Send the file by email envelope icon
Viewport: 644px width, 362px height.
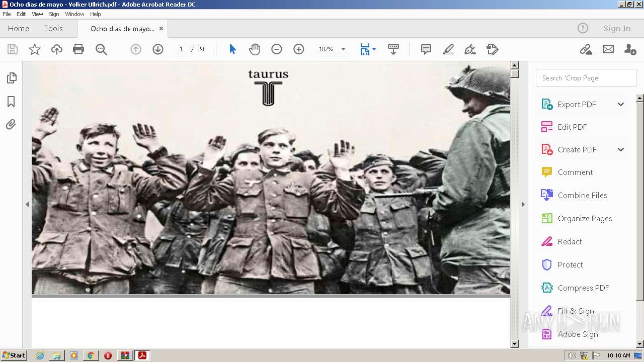point(608,49)
